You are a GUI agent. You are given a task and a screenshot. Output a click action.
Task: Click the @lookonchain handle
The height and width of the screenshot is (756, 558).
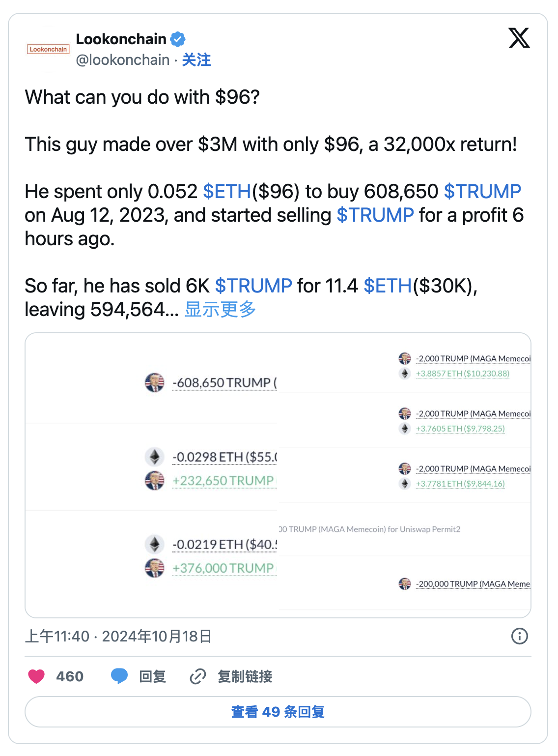(123, 60)
